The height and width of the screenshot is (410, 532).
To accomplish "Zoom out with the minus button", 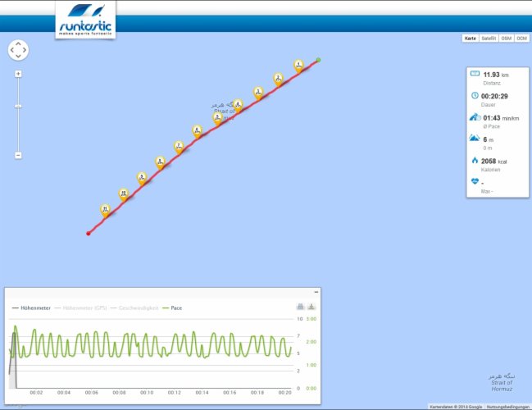I will 18,155.
